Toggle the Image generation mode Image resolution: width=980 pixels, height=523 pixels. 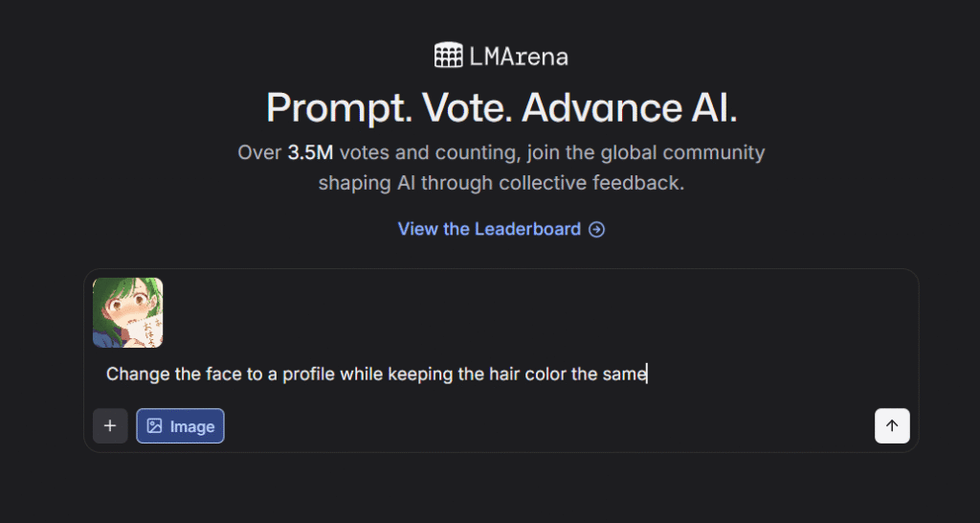(x=180, y=426)
